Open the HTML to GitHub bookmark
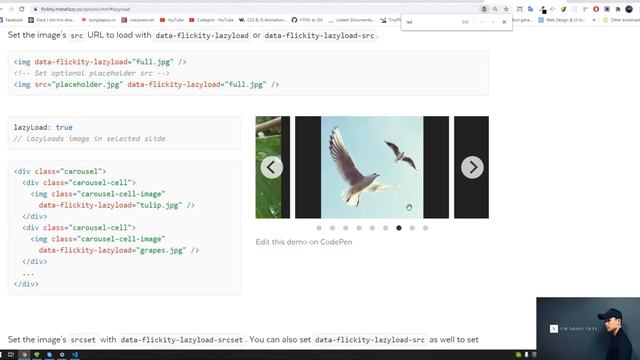 307,20
